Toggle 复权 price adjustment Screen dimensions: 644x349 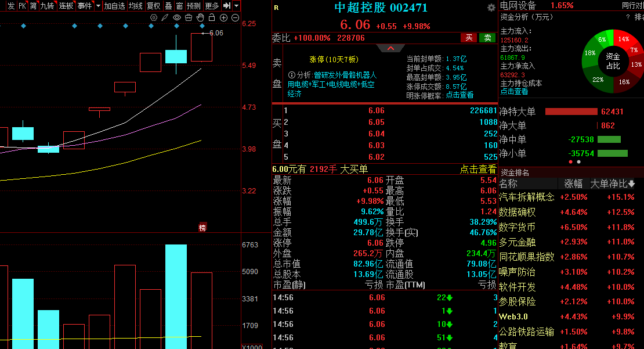click(x=154, y=6)
